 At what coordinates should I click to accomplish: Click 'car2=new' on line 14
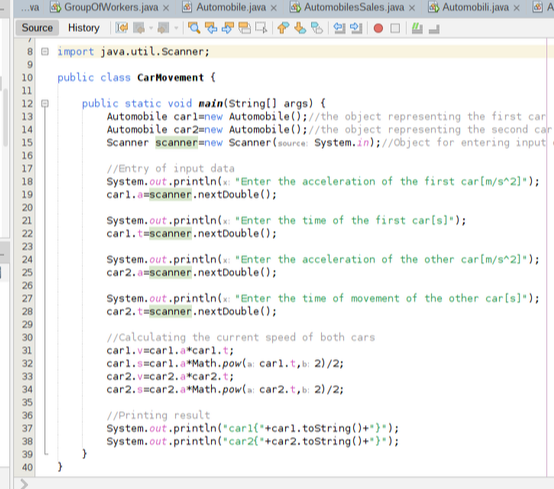click(x=198, y=130)
